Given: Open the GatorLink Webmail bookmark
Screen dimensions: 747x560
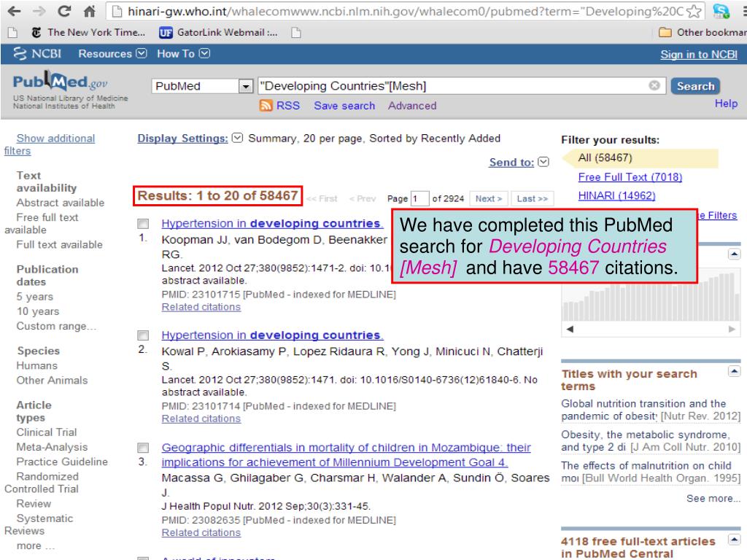Looking at the screenshot, I should point(218,32).
